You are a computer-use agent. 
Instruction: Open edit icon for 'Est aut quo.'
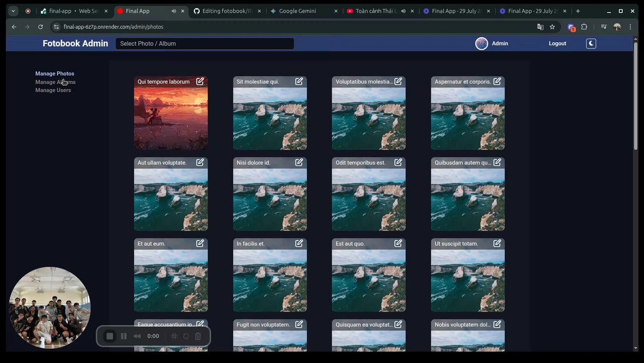[x=398, y=243]
